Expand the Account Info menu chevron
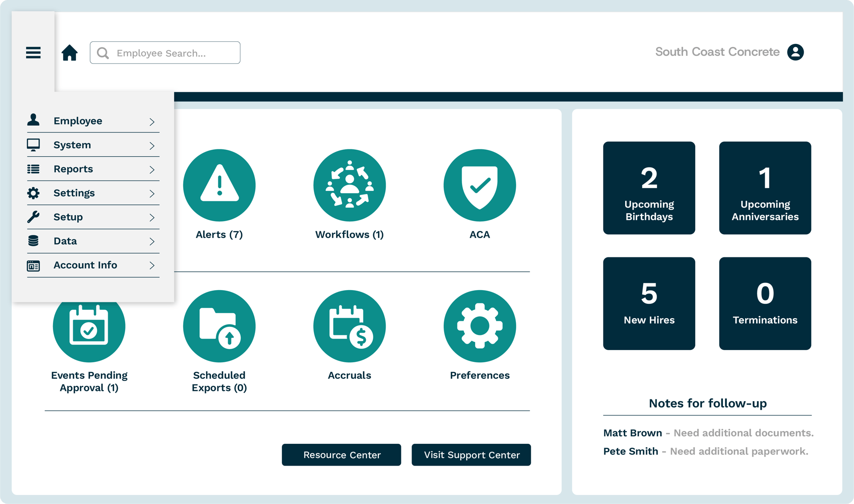Screen dimensions: 854x504 152,265
